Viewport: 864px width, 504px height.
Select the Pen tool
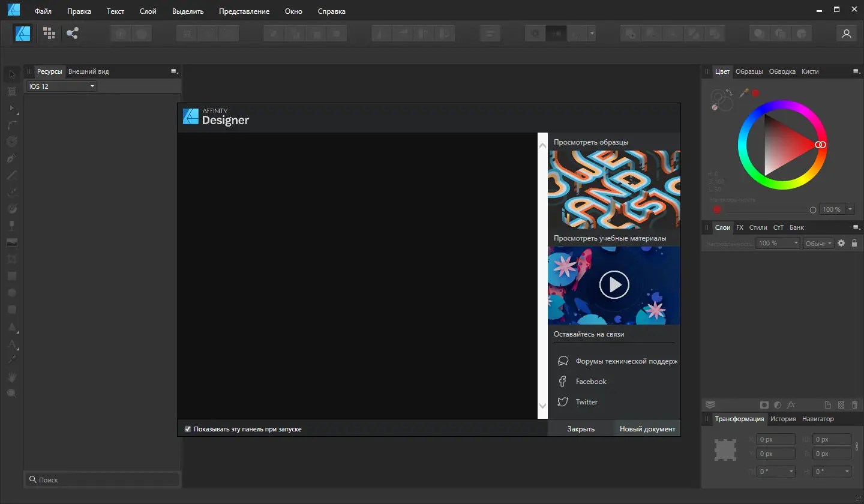(11, 158)
